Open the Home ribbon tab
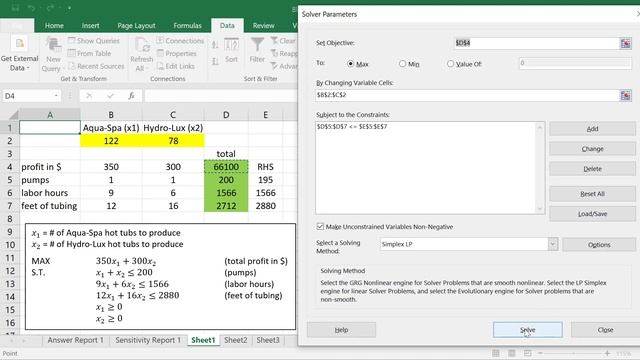The image size is (640, 360). pyautogui.click(x=54, y=25)
